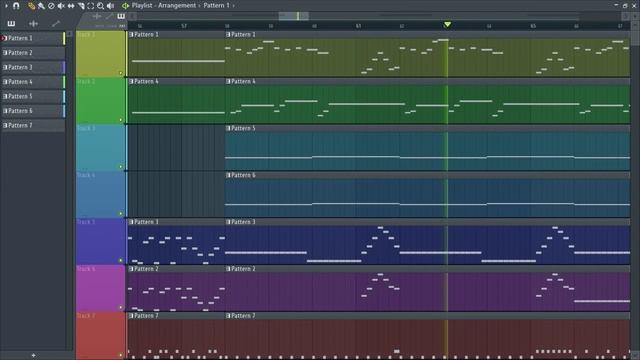Image resolution: width=640 pixels, height=360 pixels.
Task: Open Pattern 6 clip's menu icon
Action: tap(228, 175)
